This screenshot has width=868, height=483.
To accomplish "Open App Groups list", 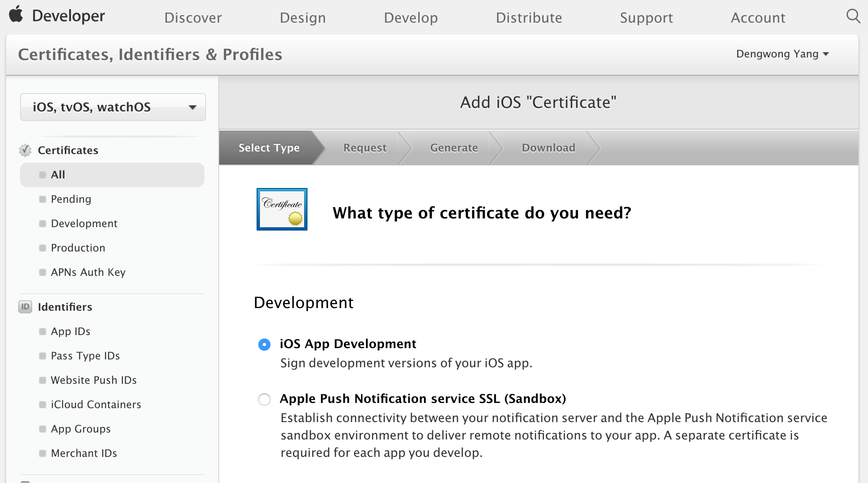I will click(80, 429).
